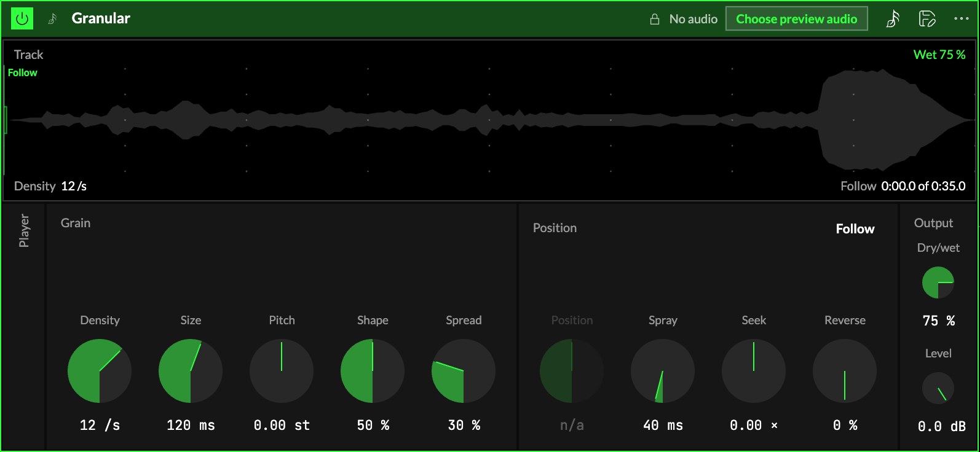The image size is (980, 452).
Task: Click the Spread knob
Action: (464, 371)
